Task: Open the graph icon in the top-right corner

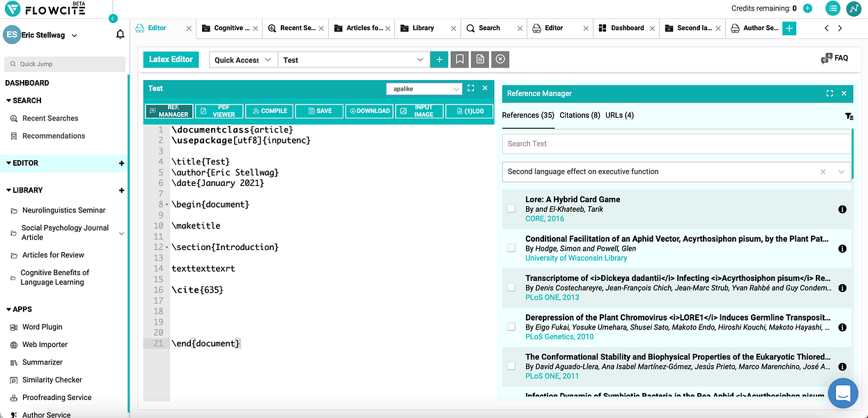Action: 854,8
